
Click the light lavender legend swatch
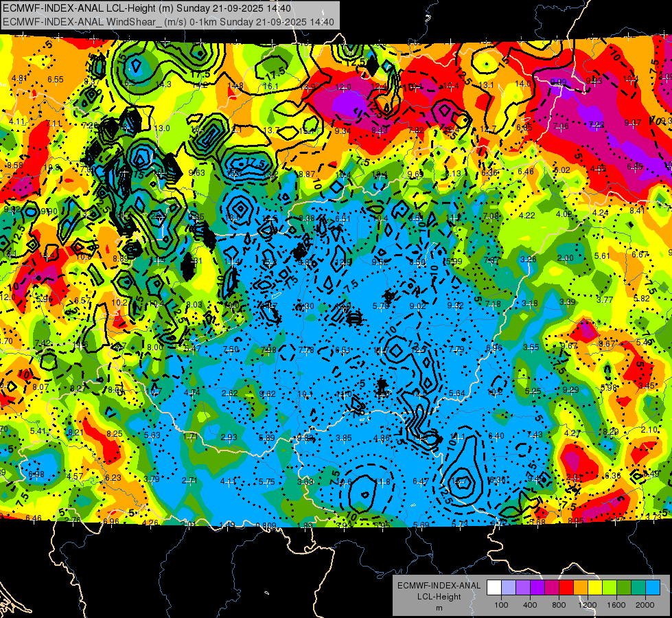point(508,588)
